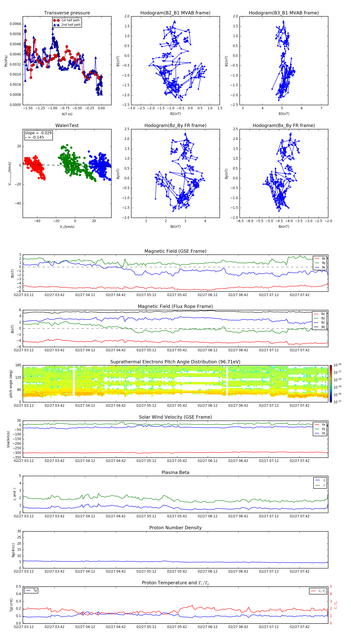351x644 pixels.
Task: Click the 'Hodogram(B2_B1 MVAB frame)' title
Action: tap(175, 13)
